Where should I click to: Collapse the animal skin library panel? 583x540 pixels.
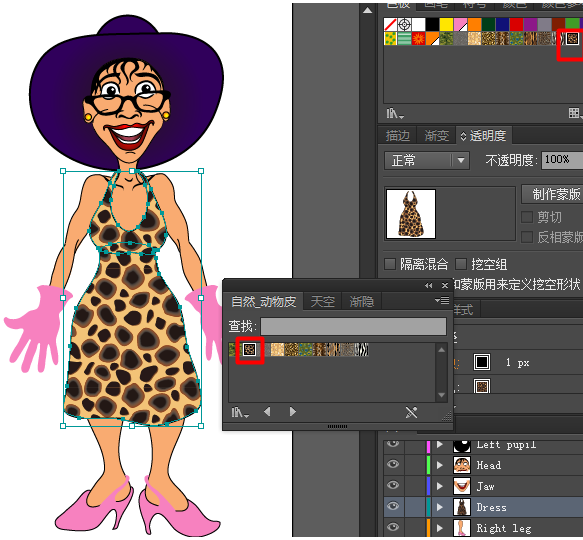(x=429, y=286)
